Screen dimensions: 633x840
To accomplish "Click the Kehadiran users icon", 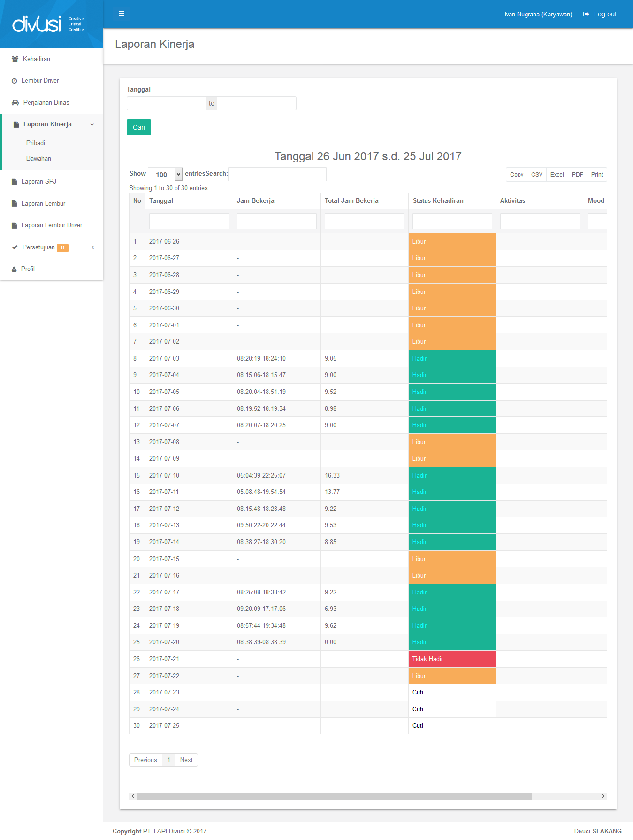I will [x=15, y=59].
